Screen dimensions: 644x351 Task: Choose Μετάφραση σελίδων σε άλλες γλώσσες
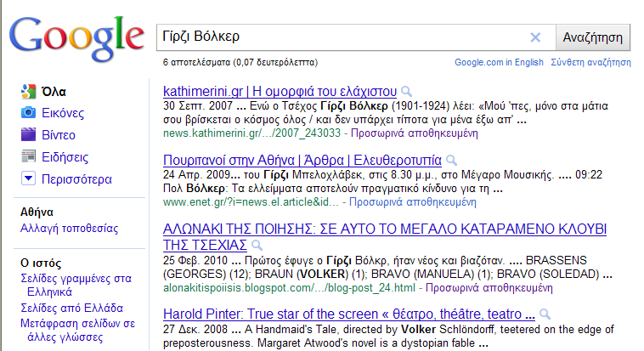click(77, 331)
